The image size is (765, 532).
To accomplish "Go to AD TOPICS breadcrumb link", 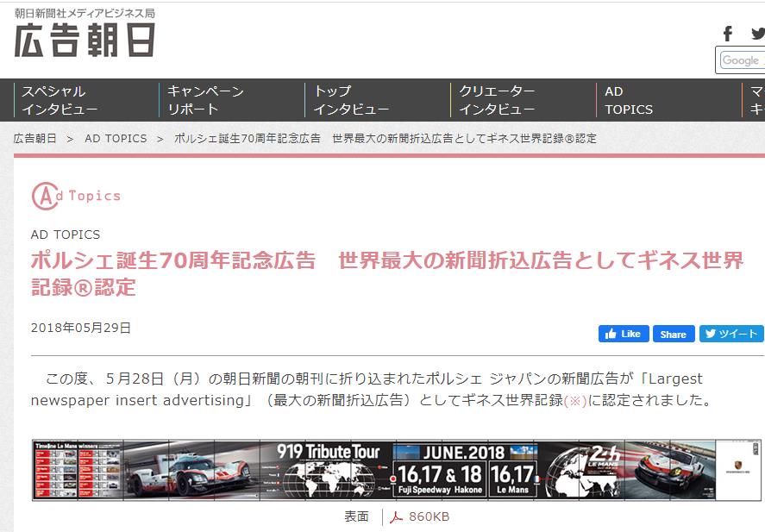I will [x=116, y=139].
